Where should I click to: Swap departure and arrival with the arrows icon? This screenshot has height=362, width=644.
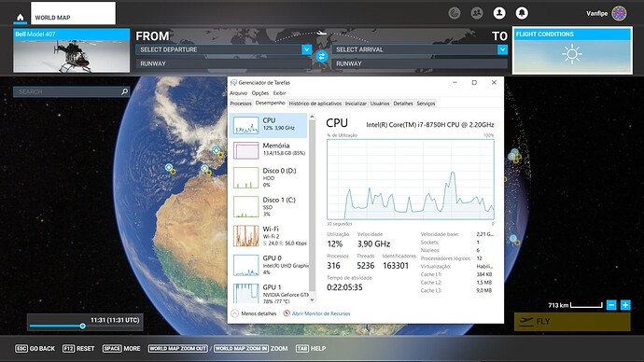(x=322, y=56)
